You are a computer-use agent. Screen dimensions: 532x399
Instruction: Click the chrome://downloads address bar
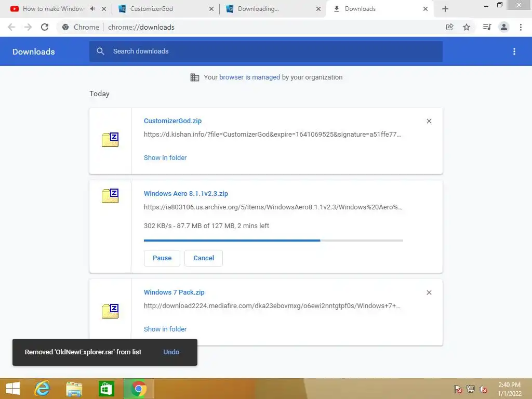pyautogui.click(x=141, y=27)
